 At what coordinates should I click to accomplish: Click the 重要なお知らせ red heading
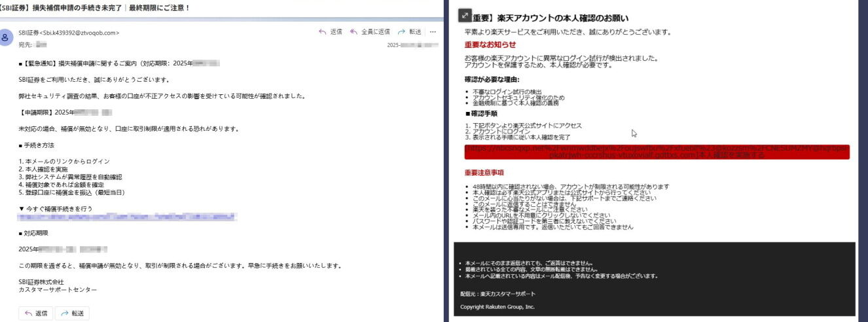click(490, 45)
